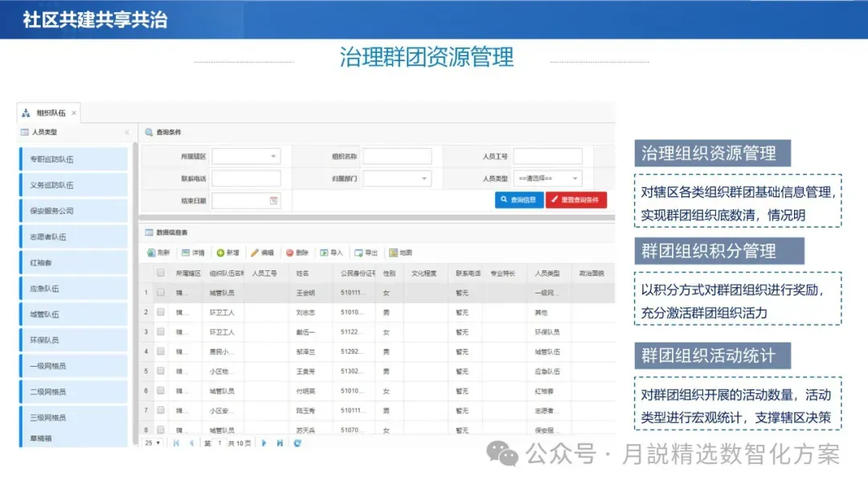
Task: Select 三级网格员 in sidebar
Action: tap(73, 417)
